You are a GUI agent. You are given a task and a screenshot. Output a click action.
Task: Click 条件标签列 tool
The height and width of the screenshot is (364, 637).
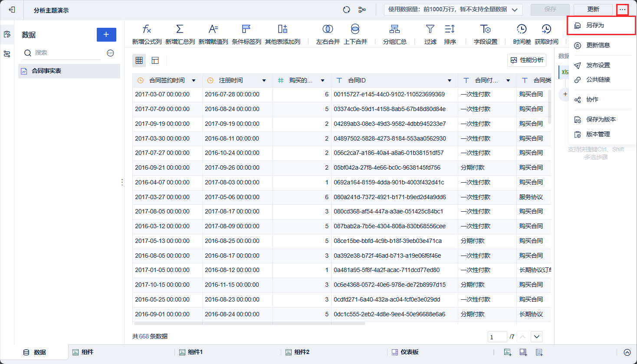point(246,34)
